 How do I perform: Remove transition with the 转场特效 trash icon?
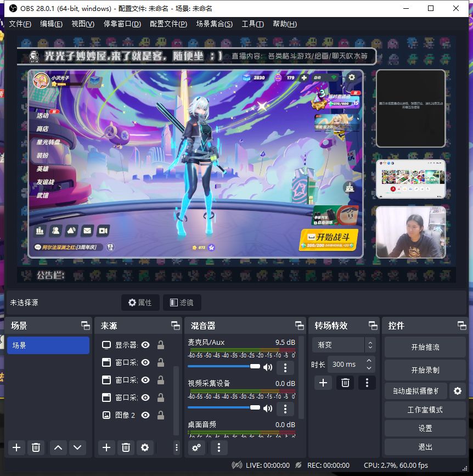345,383
